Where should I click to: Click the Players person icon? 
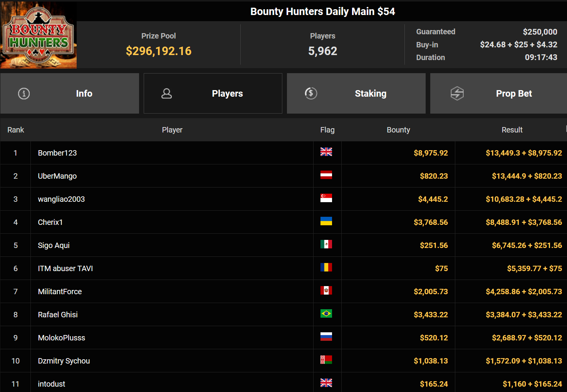tap(166, 94)
